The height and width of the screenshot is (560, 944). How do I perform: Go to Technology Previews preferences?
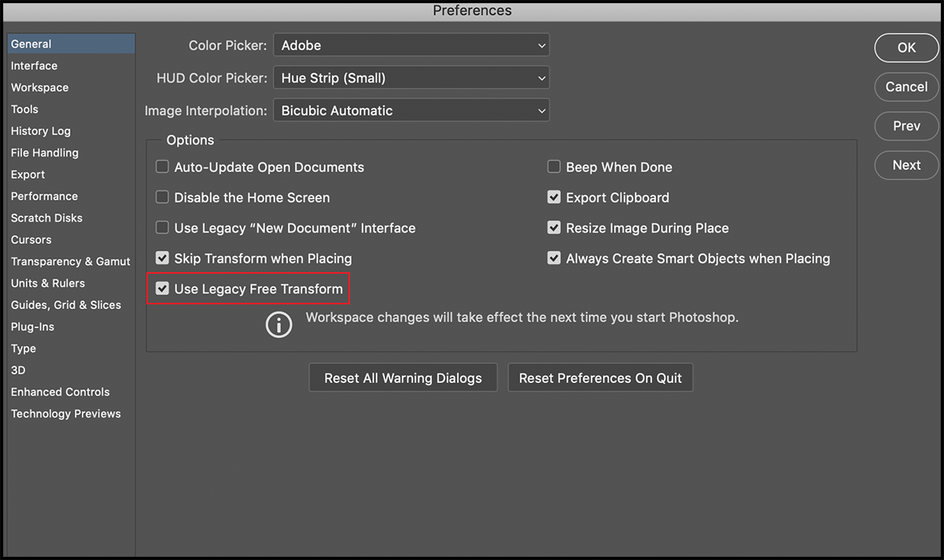(x=66, y=414)
